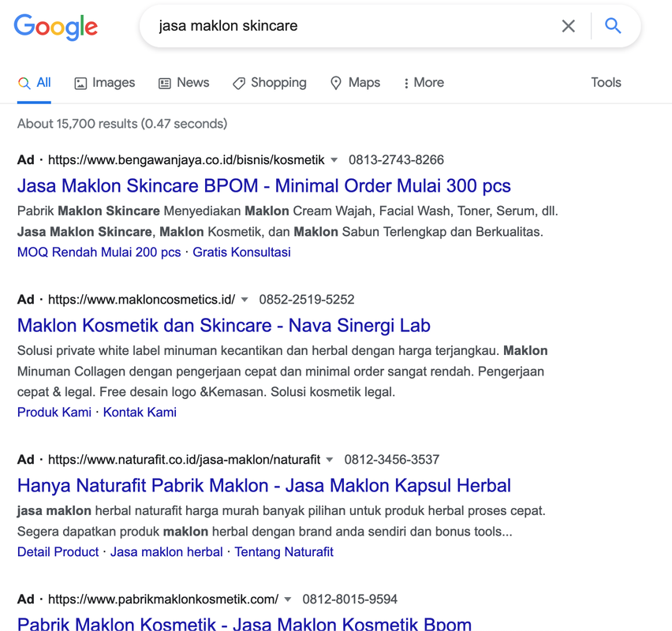Expand the More menu with three dots
The image size is (672, 631).
[x=423, y=83]
